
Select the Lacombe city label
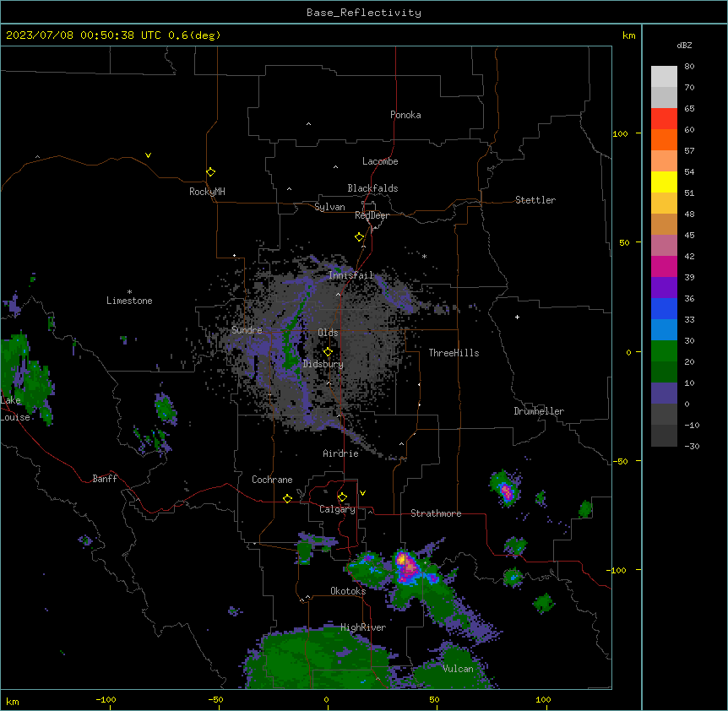[380, 161]
